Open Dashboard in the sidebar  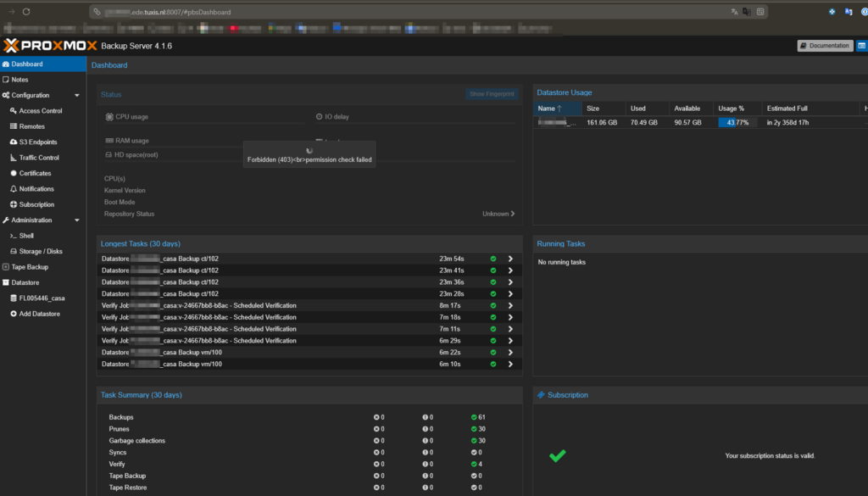click(43, 64)
